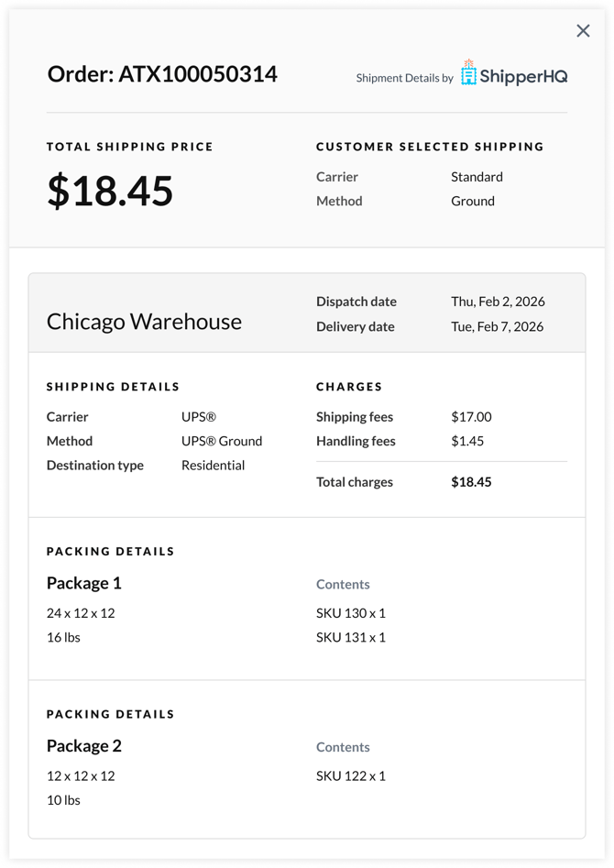Screen dimensions: 614x868
Task: Select the Total Shipping Price amount $18.45
Action: [110, 192]
